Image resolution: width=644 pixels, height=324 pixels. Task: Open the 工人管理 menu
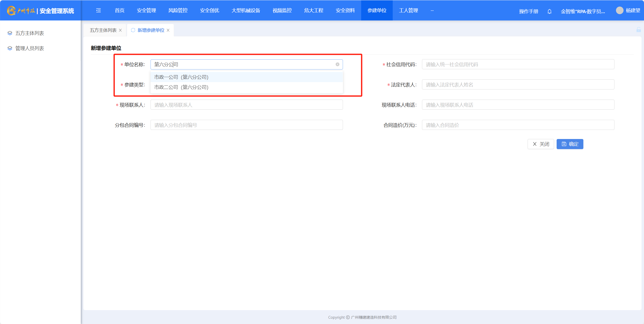[408, 10]
